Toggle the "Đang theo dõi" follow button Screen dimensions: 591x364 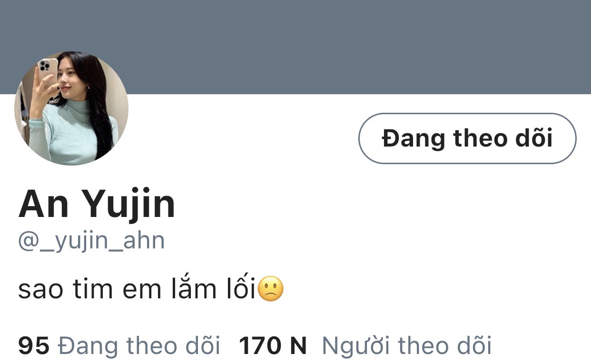[467, 138]
